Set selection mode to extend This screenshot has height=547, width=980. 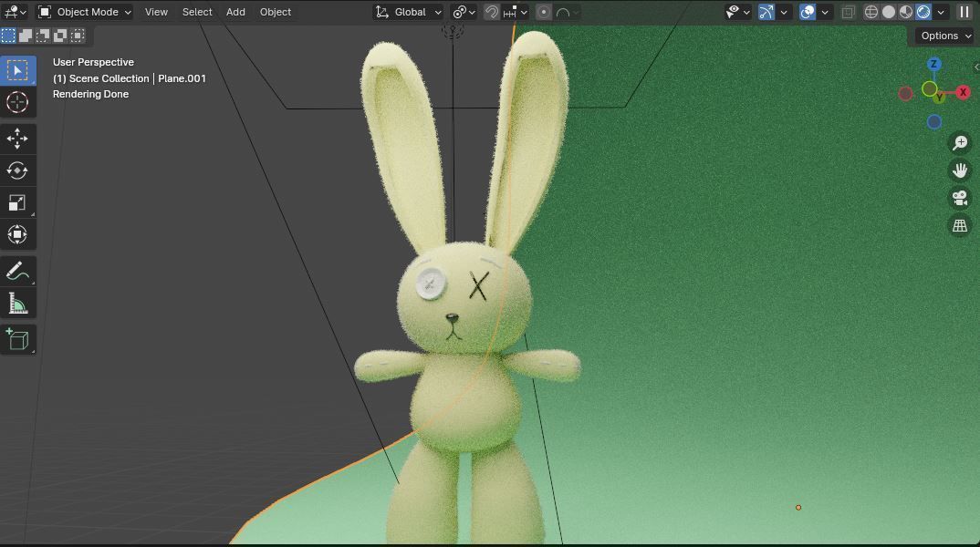(x=26, y=36)
